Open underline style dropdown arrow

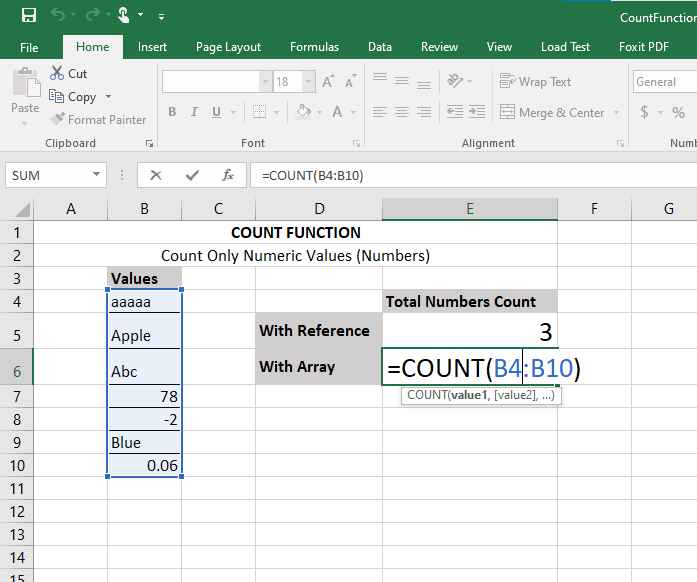(x=233, y=112)
